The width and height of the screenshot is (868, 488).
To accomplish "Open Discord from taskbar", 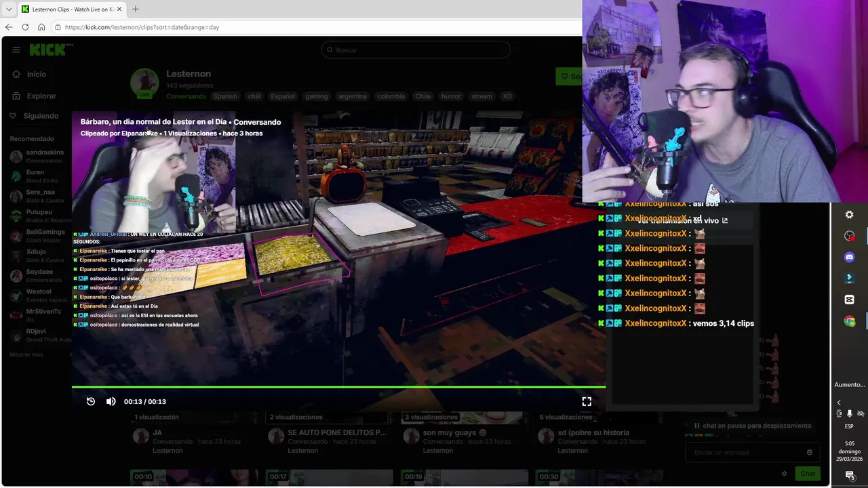I will click(849, 257).
